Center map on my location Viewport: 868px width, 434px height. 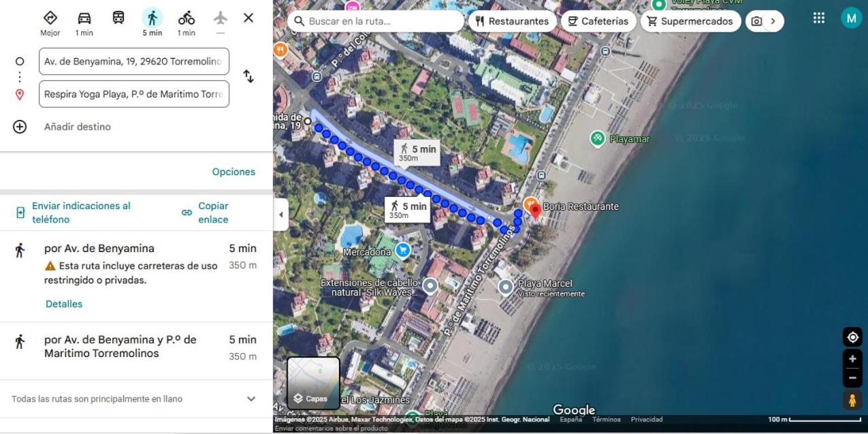[852, 337]
